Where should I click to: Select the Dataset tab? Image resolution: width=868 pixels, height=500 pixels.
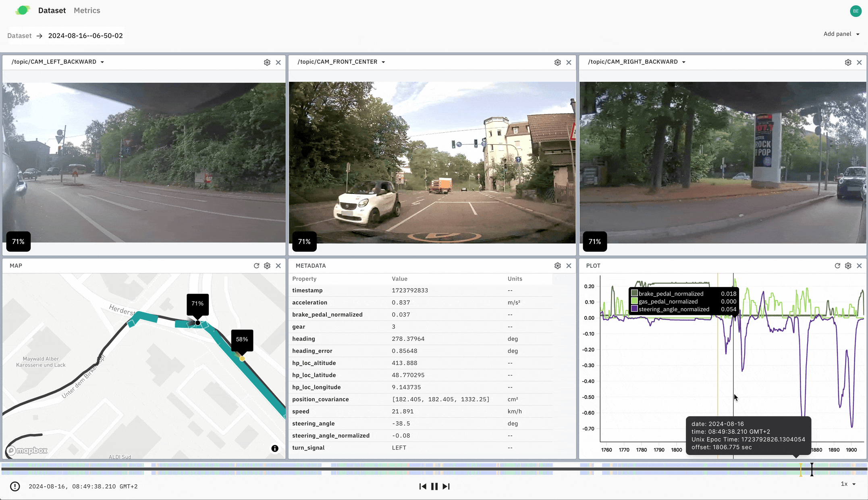pyautogui.click(x=52, y=10)
